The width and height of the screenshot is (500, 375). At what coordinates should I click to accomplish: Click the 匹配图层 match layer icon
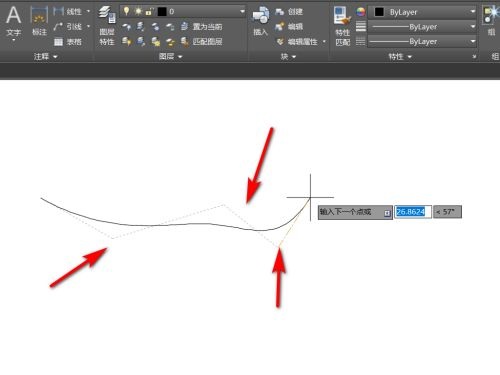click(x=184, y=41)
